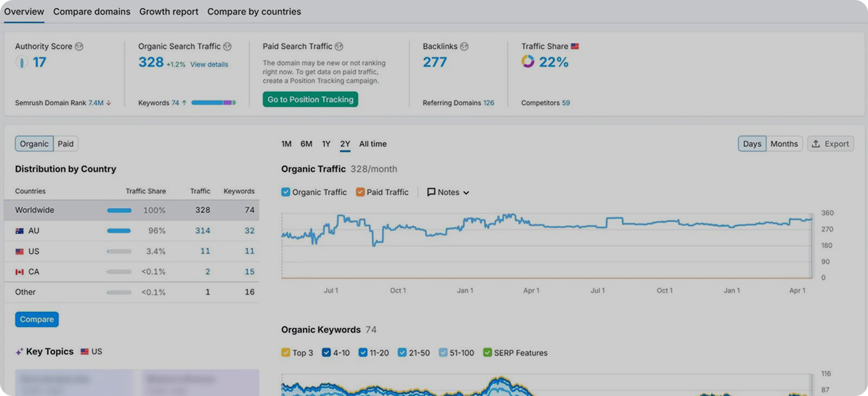Switch the chart granularity to Months
Screen dimensions: 868x396
[784, 143]
